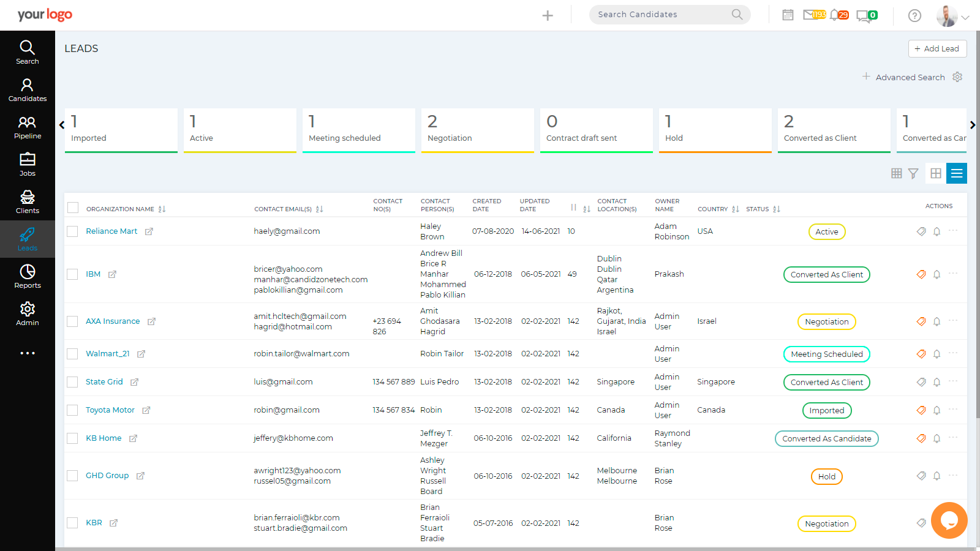Go to Candidates in the sidebar
Image resolution: width=980 pixels, height=551 pixels.
coord(27,90)
